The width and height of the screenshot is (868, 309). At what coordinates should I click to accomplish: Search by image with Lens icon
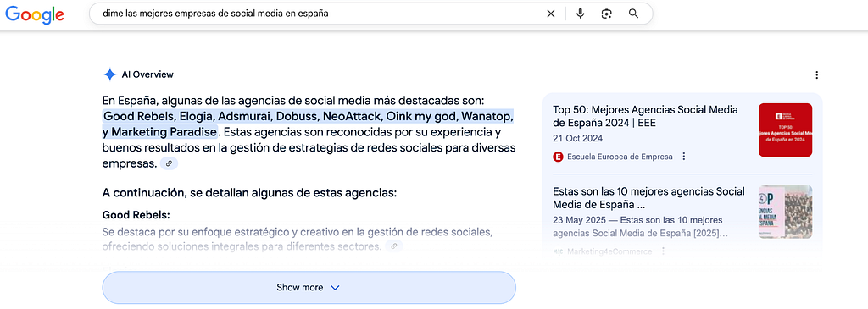click(606, 14)
